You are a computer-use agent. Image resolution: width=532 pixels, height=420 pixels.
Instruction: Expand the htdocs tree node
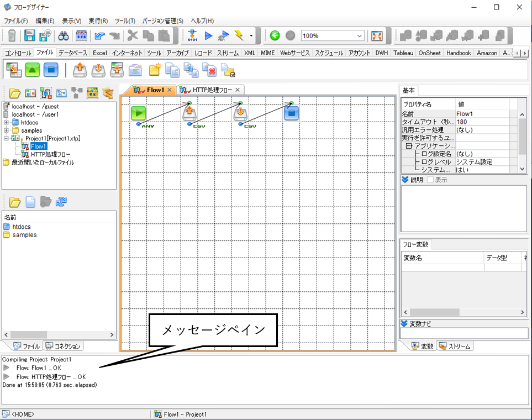[x=6, y=122]
